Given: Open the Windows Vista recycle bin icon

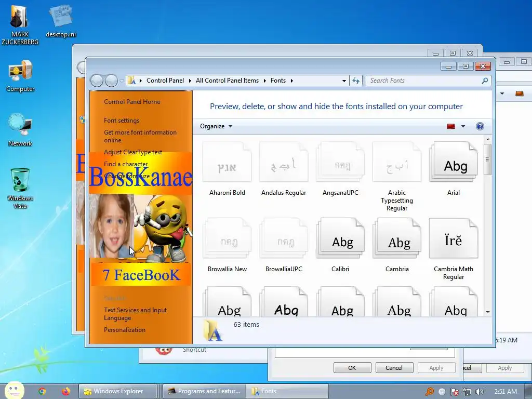Looking at the screenshot, I should click(20, 188).
